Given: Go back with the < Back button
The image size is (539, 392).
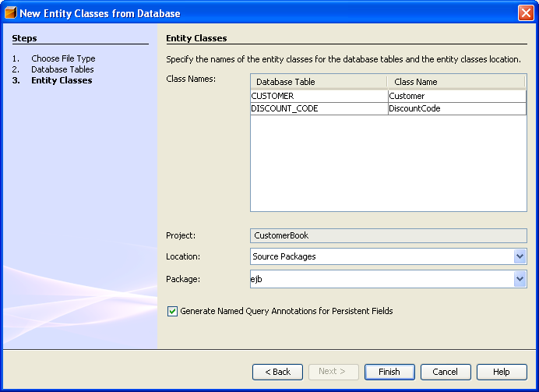Looking at the screenshot, I should (x=277, y=372).
